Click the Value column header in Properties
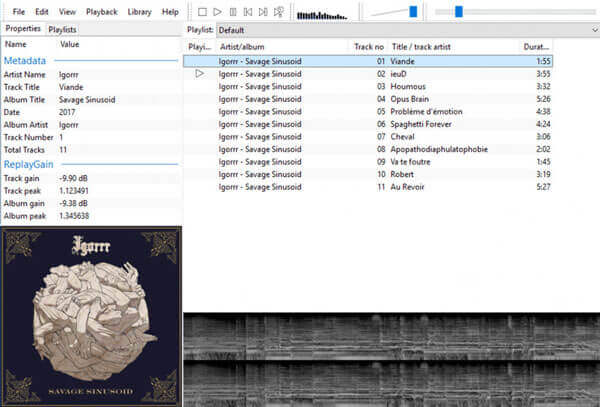600x407 pixels. click(70, 44)
